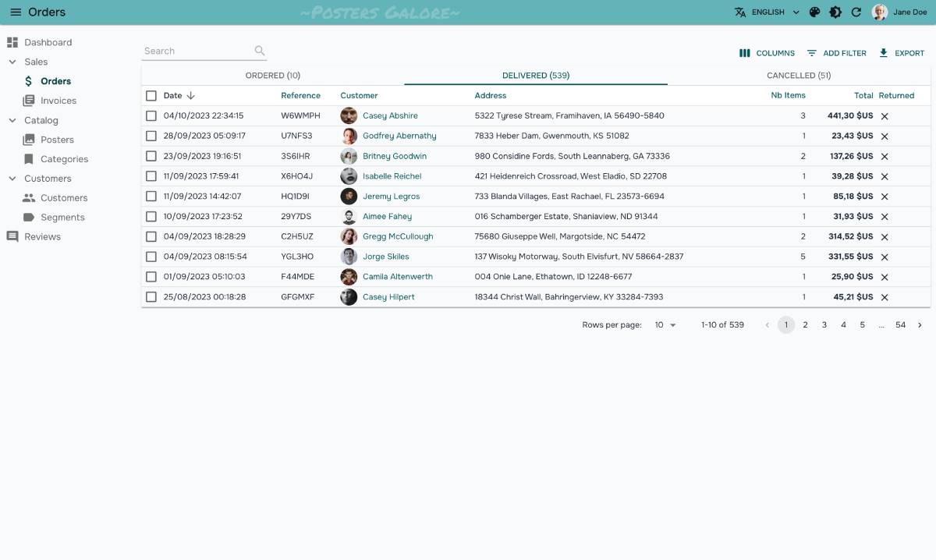Viewport: 936px width, 560px height.
Task: Open the hamburger menu icon
Action: click(16, 12)
